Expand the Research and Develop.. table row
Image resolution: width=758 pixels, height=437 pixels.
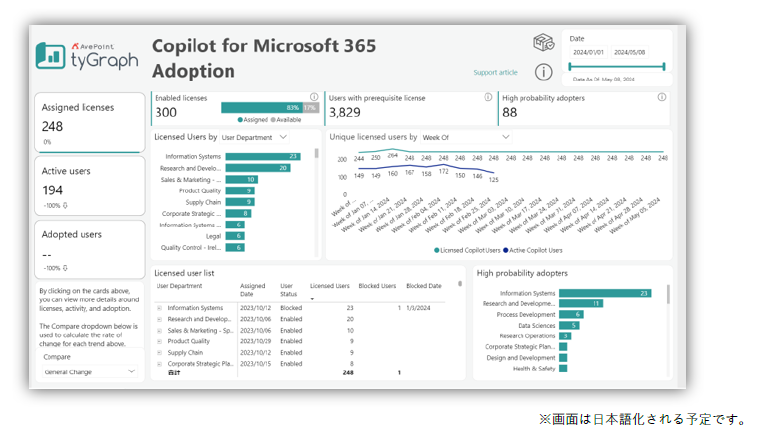pyautogui.click(x=159, y=319)
